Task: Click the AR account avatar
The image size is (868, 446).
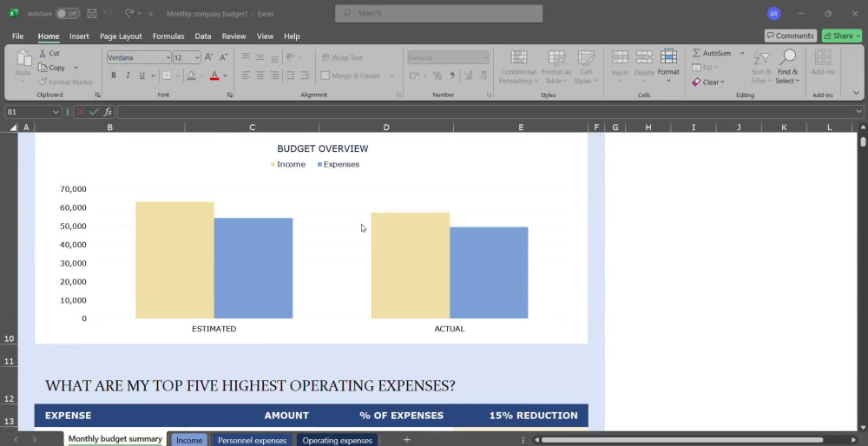Action: click(x=774, y=14)
